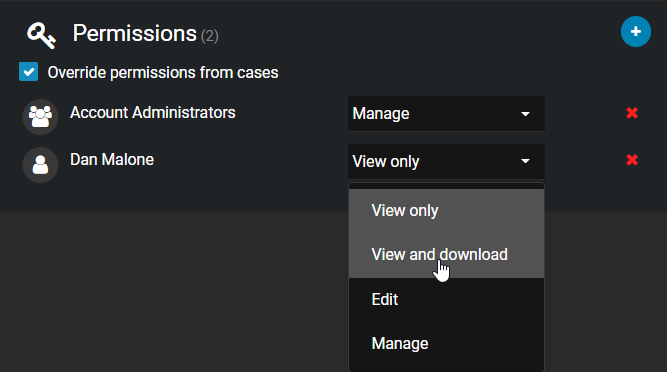
Task: Remove Dan Malone permission with red X
Action: click(632, 160)
